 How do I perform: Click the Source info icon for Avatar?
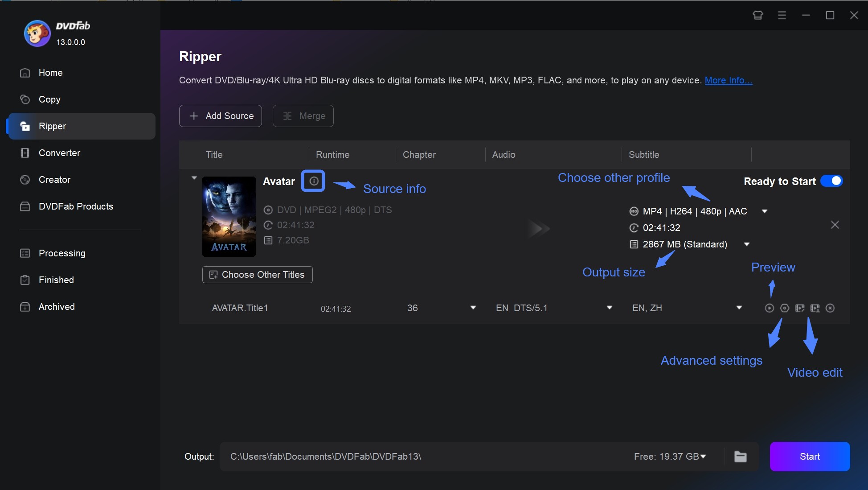(312, 181)
